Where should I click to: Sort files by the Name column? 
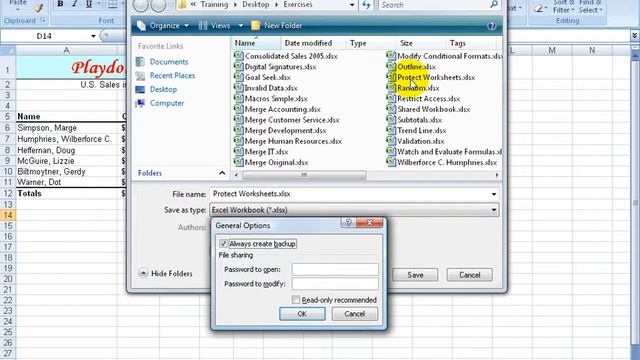(x=256, y=43)
